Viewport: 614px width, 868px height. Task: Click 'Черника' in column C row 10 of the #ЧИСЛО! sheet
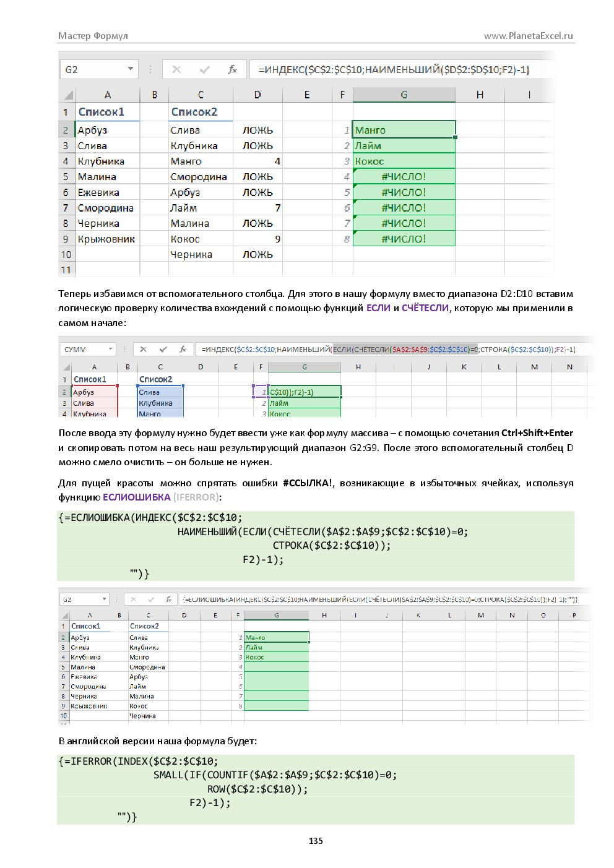(201, 255)
